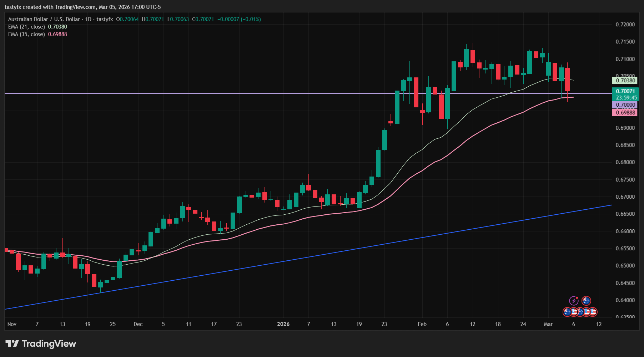Toggle the EMA (35, close) indicator legend
Screen dimensions: 644x357
[26, 34]
